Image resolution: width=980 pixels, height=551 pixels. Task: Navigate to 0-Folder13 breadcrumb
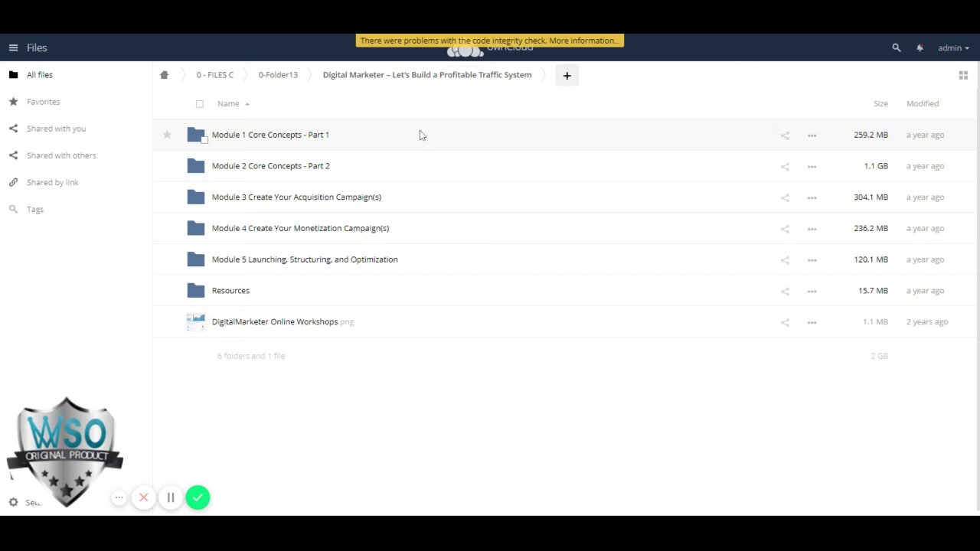[x=278, y=75]
